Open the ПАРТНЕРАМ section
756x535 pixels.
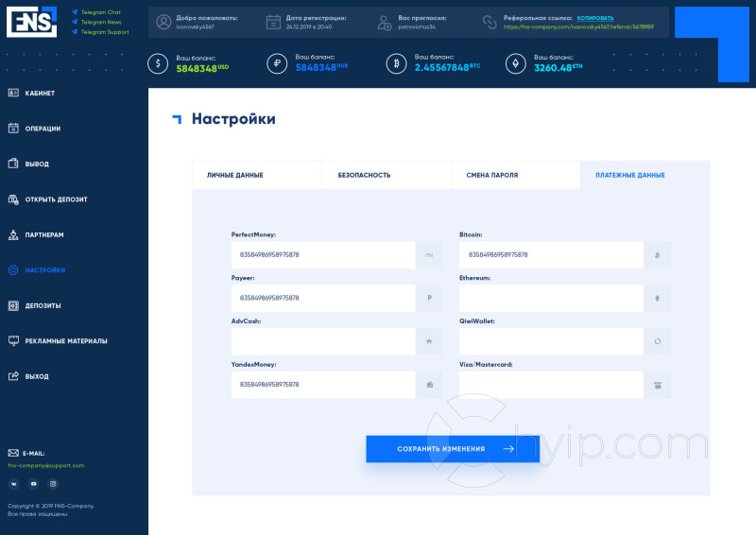43,235
